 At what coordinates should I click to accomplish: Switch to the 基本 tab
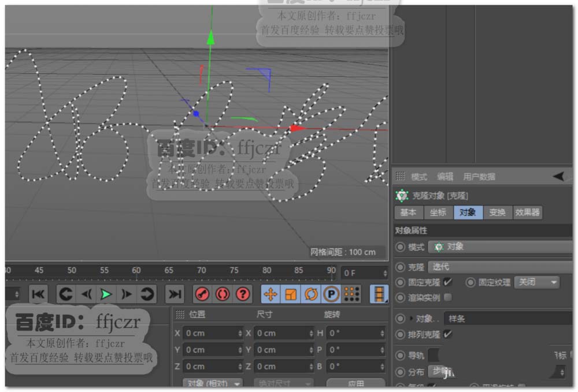(409, 212)
